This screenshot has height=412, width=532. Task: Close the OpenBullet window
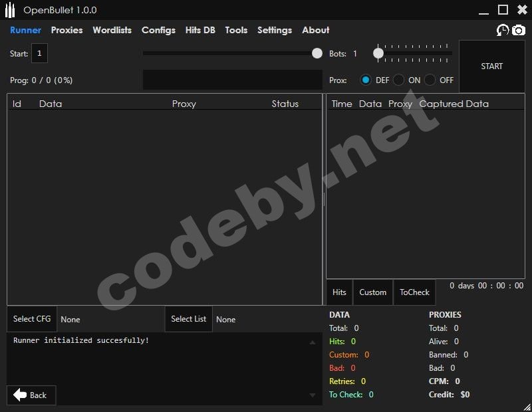pos(522,10)
